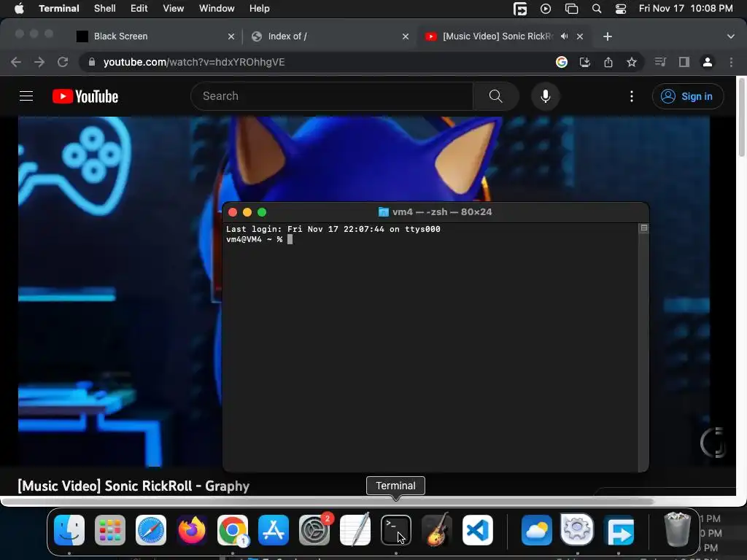Click the YouTube page vertical scrollbar
The width and height of the screenshot is (747, 560).
(x=742, y=117)
